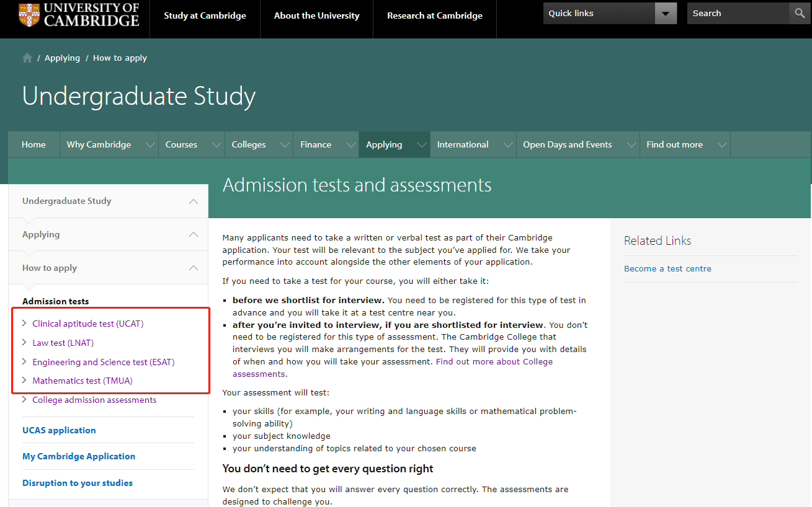Viewport: 812px width, 507px height.
Task: Click the Admission tests sidebar label
Action: (x=56, y=301)
